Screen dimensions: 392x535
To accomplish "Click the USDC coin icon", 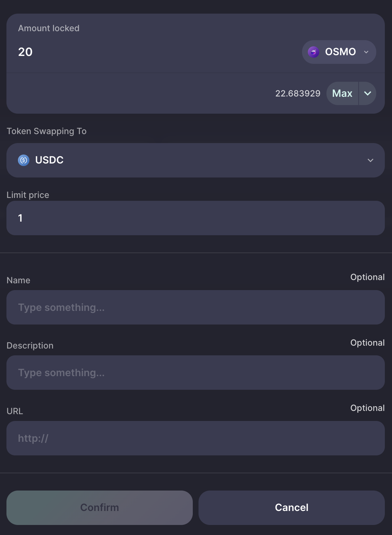I will coord(24,160).
